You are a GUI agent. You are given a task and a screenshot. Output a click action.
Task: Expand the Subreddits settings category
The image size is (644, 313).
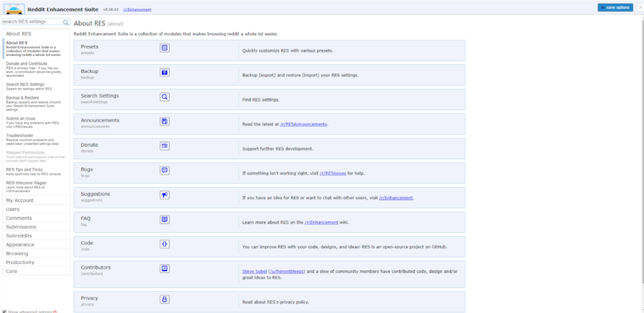pos(21,236)
